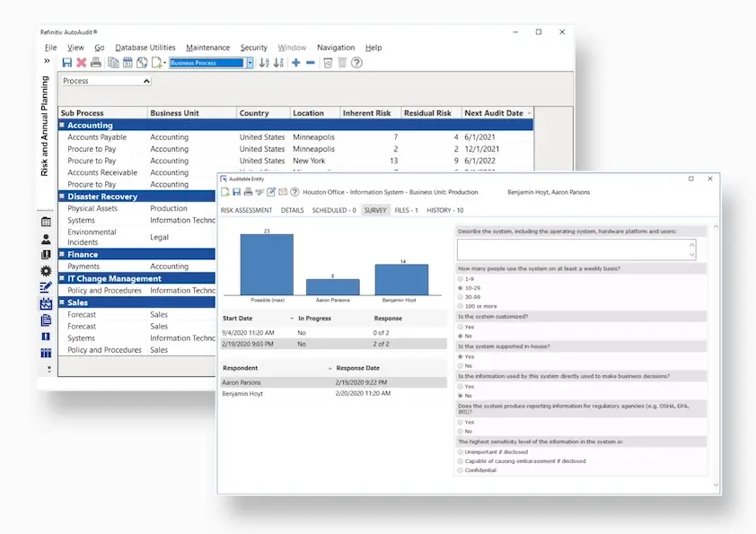Open help question mark in main toolbar
The image size is (756, 534).
(356, 63)
